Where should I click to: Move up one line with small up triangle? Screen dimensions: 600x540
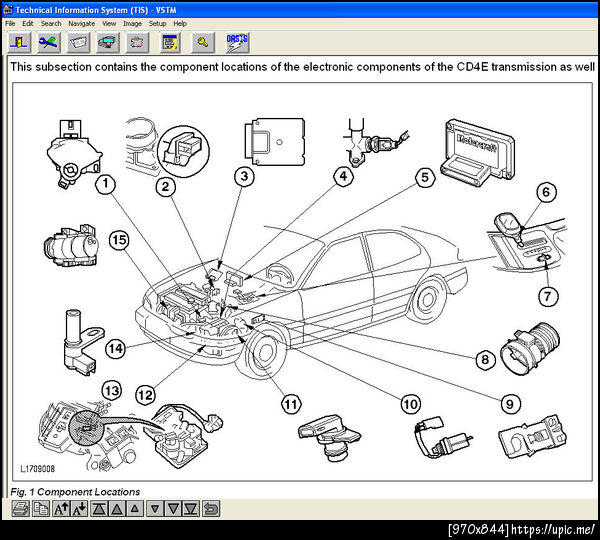click(135, 509)
